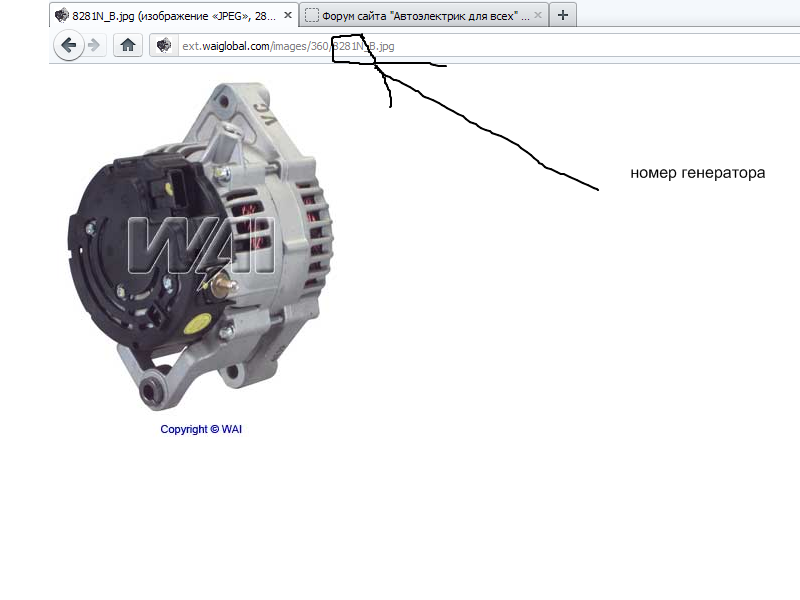Viewport: 800px width, 600px height.
Task: Click the alternator product image
Action: 201,246
